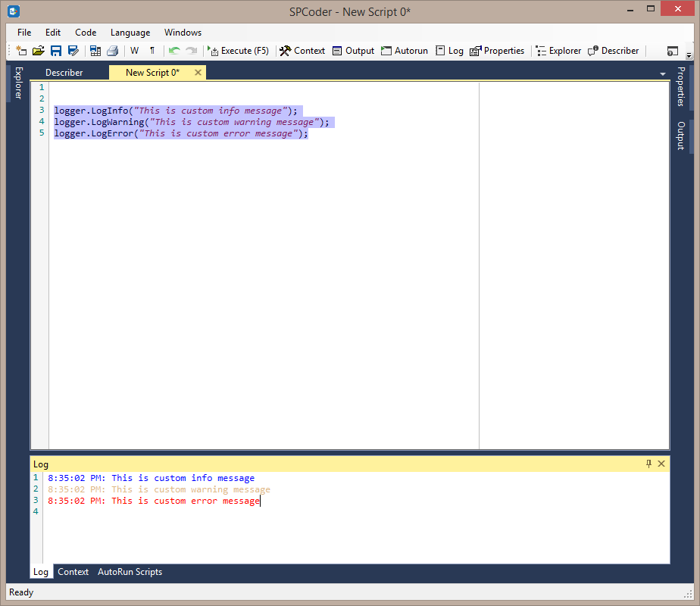Expand the Properties side panel
The width and height of the screenshot is (700, 606).
click(x=680, y=86)
